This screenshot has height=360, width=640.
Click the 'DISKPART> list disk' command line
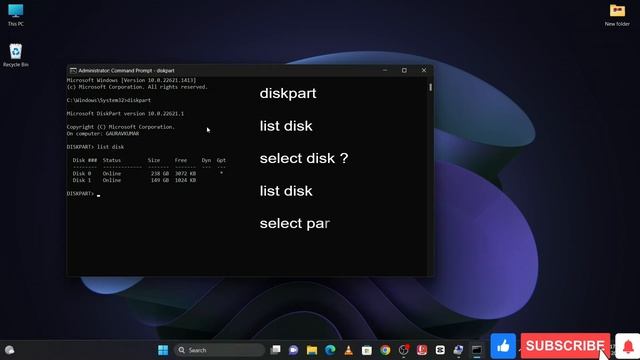pos(95,147)
